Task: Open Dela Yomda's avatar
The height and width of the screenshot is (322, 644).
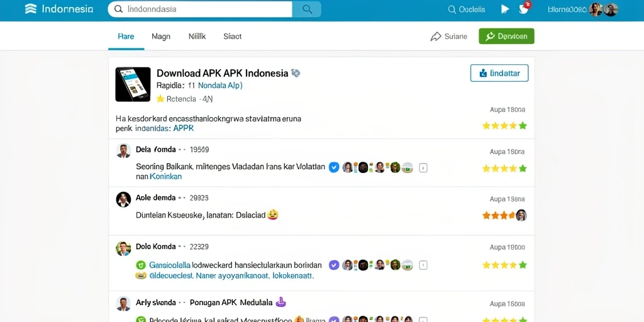Action: 123,150
